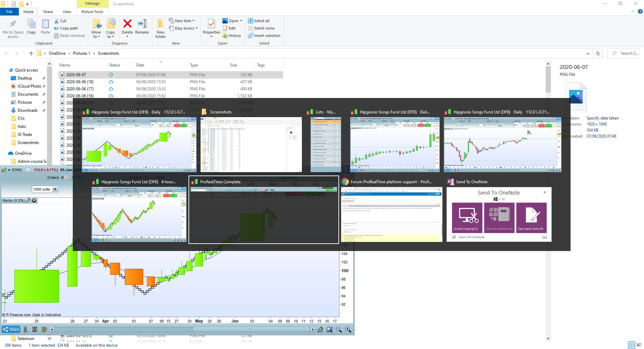The height and width of the screenshot is (349, 644).
Task: Click Invert selection in the ribbon
Action: 264,36
